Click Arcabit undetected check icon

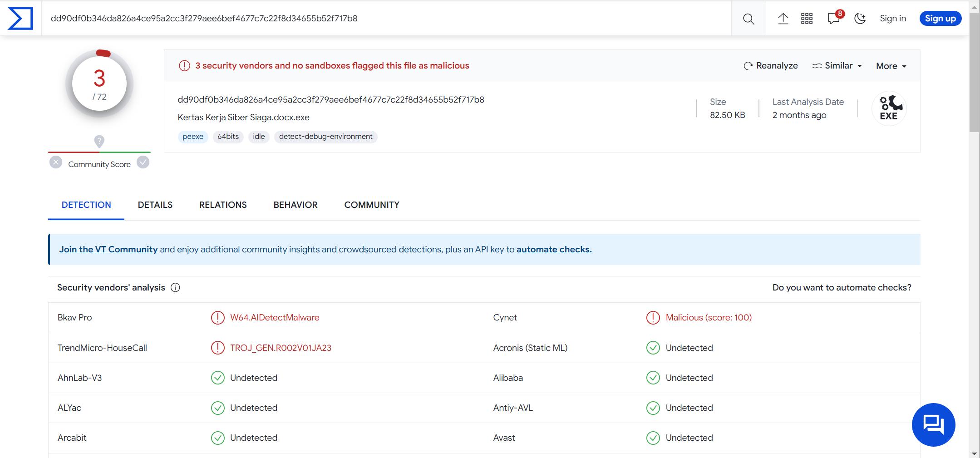(x=218, y=438)
